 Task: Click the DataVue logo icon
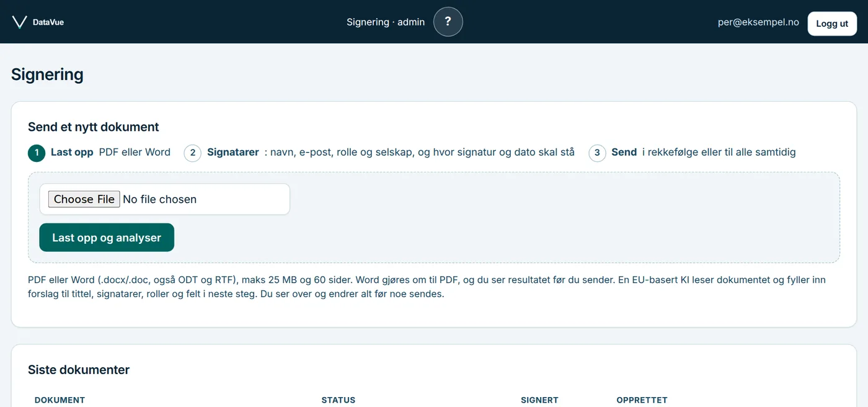pos(19,22)
